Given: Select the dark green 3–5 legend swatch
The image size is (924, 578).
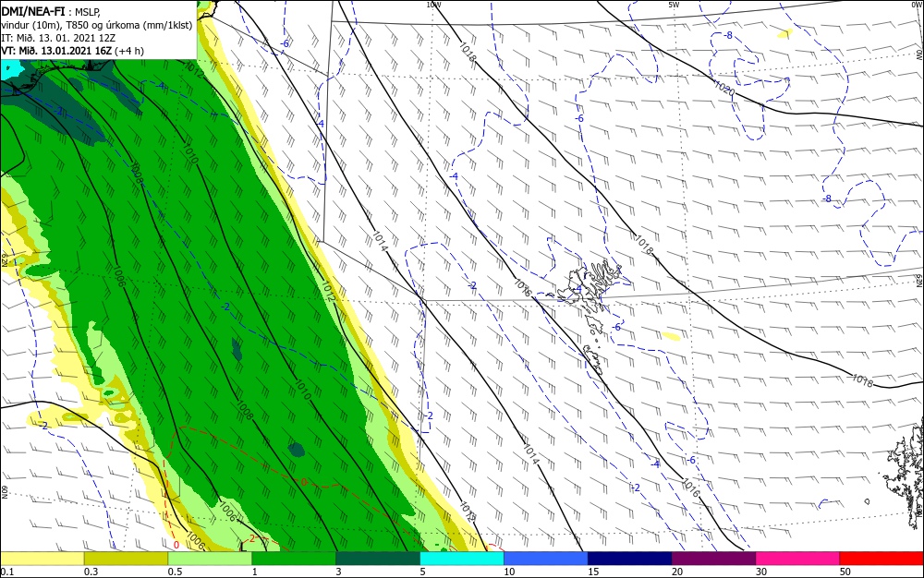Looking at the screenshot, I should (378, 558).
